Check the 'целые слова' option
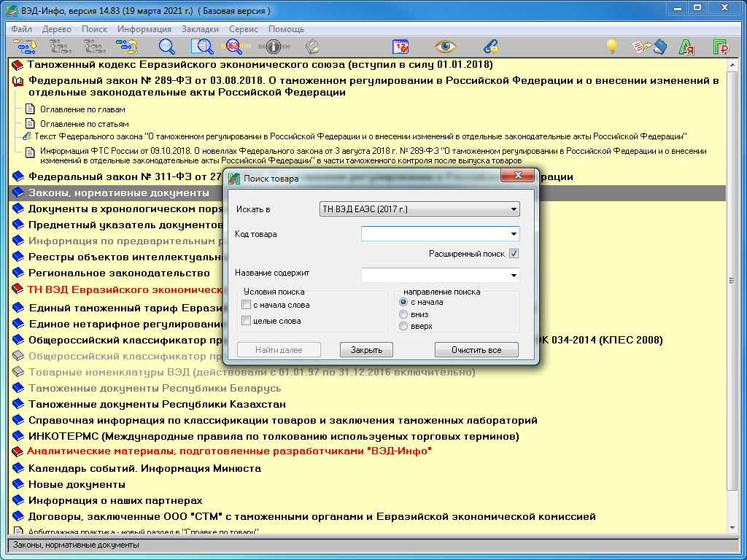Screen dimensions: 747x560 point(247,321)
